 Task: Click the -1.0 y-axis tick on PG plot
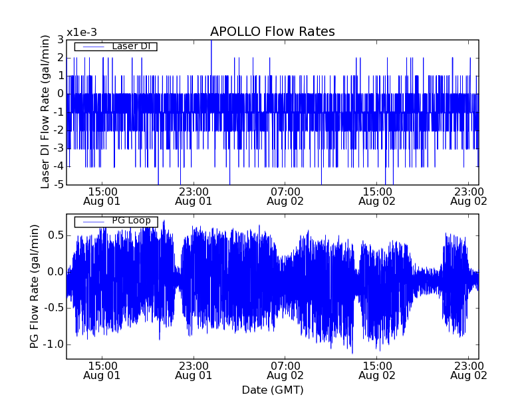pos(54,344)
